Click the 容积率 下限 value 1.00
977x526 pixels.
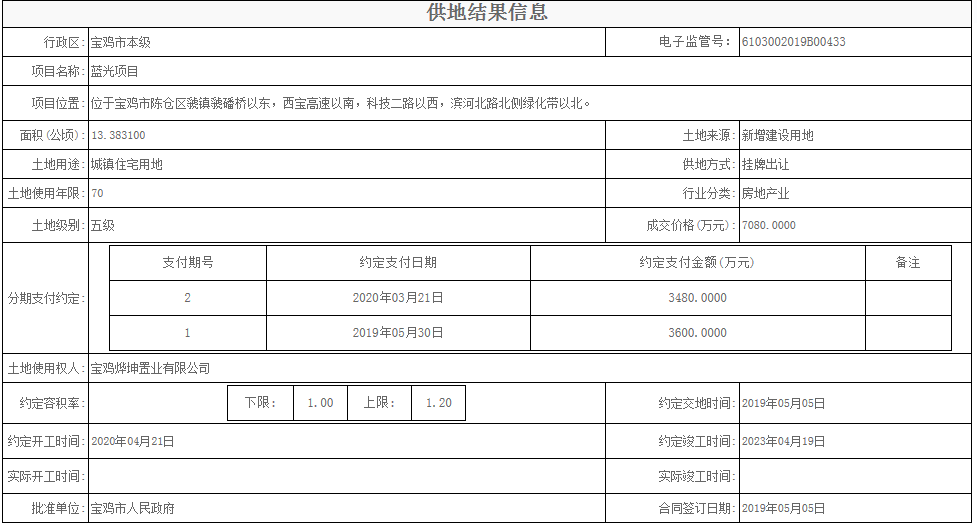pyautogui.click(x=320, y=403)
